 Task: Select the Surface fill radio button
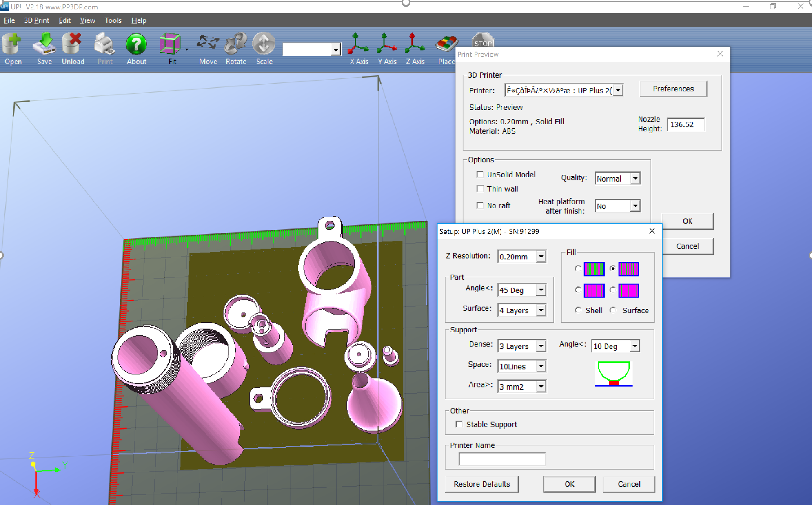click(612, 310)
